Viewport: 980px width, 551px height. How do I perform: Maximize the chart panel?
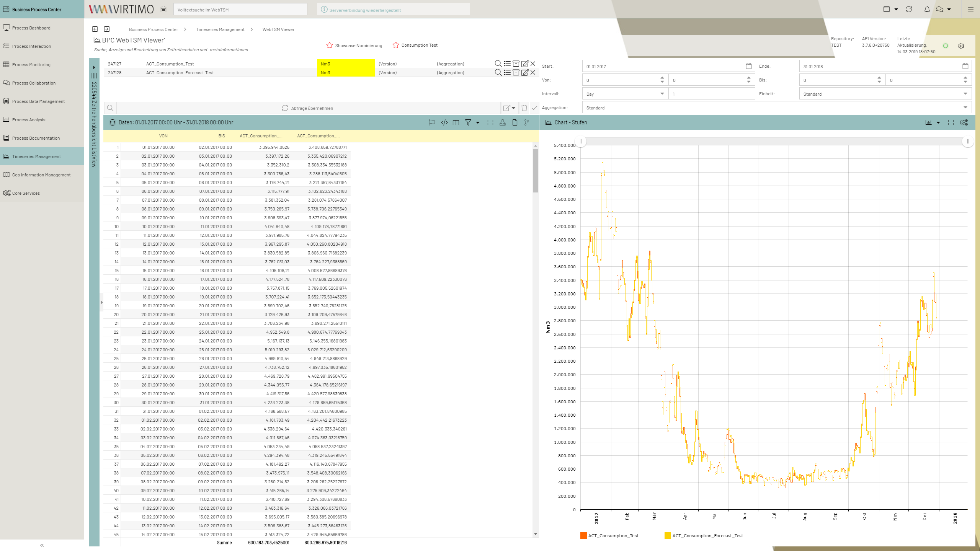pyautogui.click(x=951, y=122)
